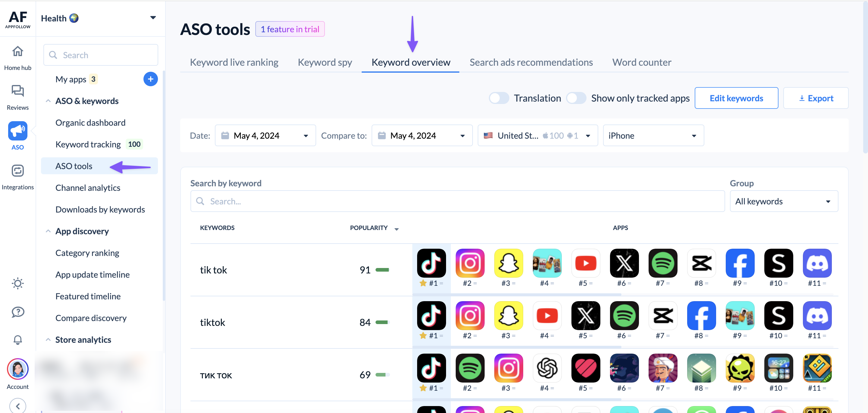Screen dimensions: 868x413
Task: Open Keyword tracking link
Action: click(88, 144)
